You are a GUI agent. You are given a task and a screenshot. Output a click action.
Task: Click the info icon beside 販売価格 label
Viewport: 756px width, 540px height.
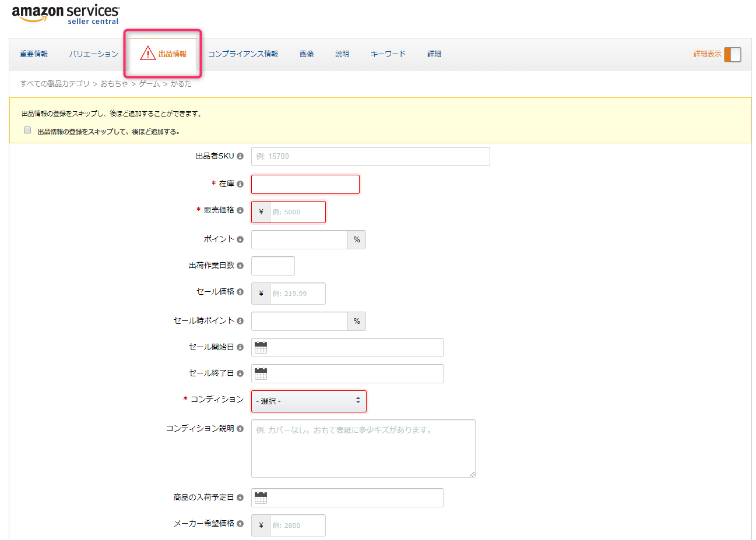[240, 210]
